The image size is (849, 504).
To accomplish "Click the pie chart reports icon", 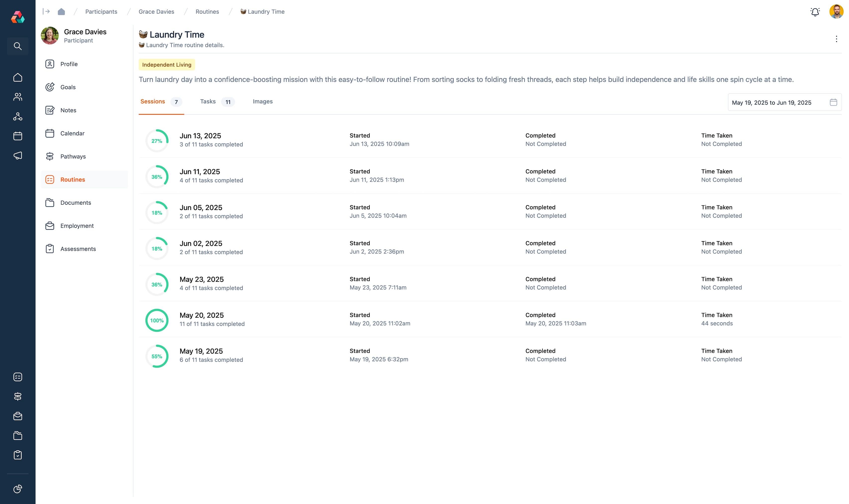I will 18,489.
